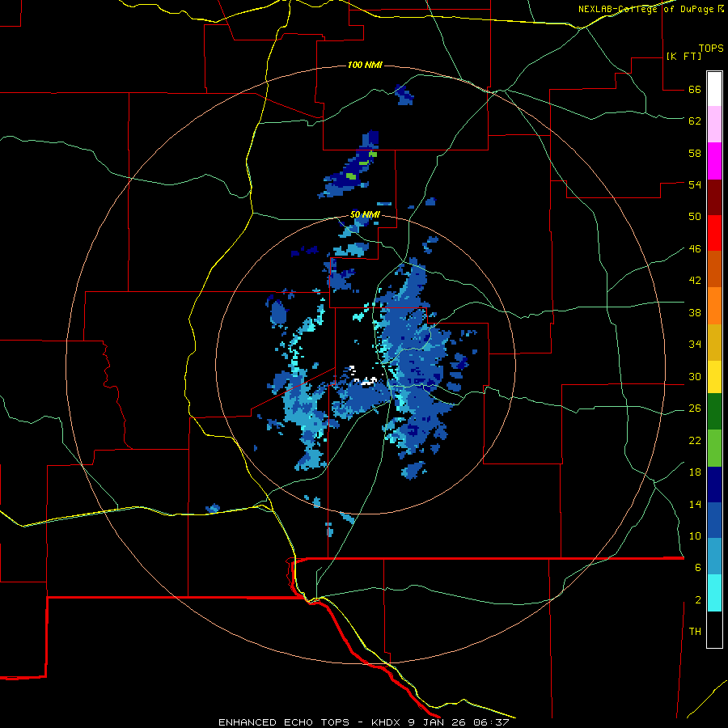Screen dimensions: 728x728
Task: Click the legend value 10
Action: pyautogui.click(x=695, y=535)
